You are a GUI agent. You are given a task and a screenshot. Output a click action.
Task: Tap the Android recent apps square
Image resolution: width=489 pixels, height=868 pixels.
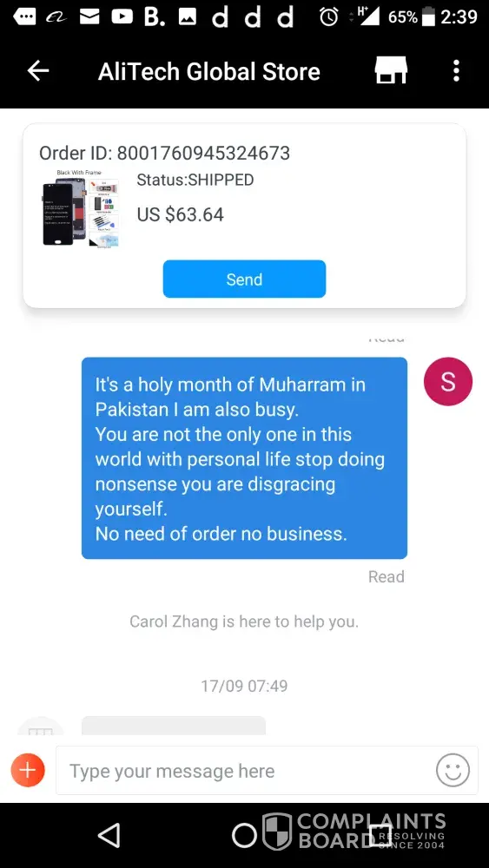(380, 835)
